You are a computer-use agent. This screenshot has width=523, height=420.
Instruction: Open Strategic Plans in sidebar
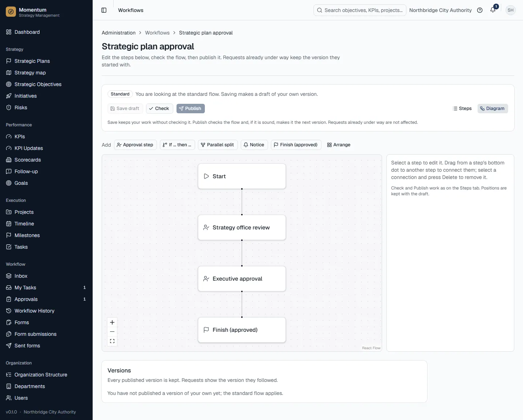pyautogui.click(x=46, y=61)
